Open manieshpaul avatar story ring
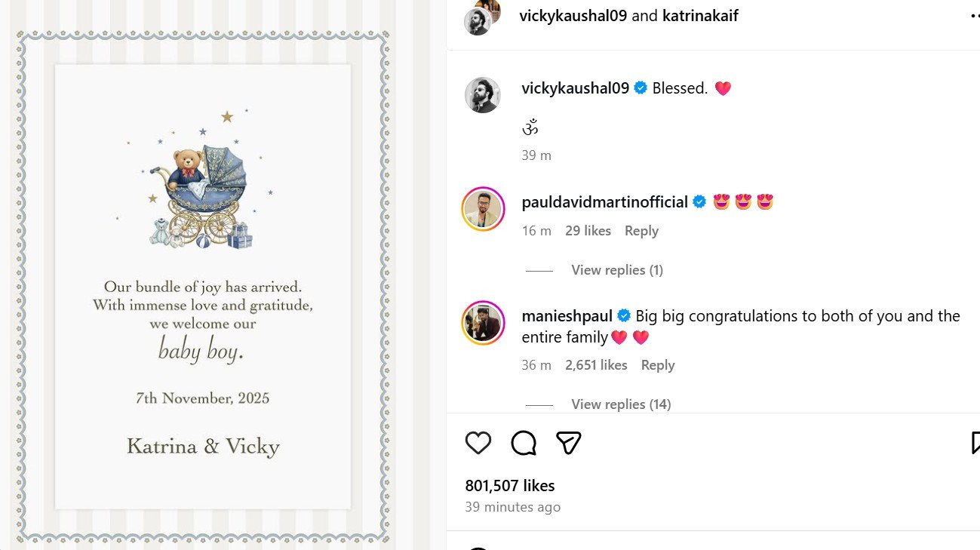 (x=483, y=323)
